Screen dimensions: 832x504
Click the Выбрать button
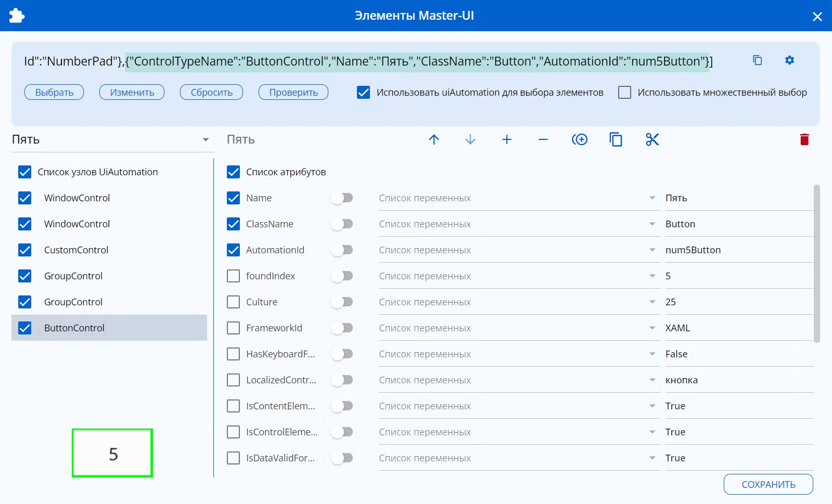pos(54,92)
